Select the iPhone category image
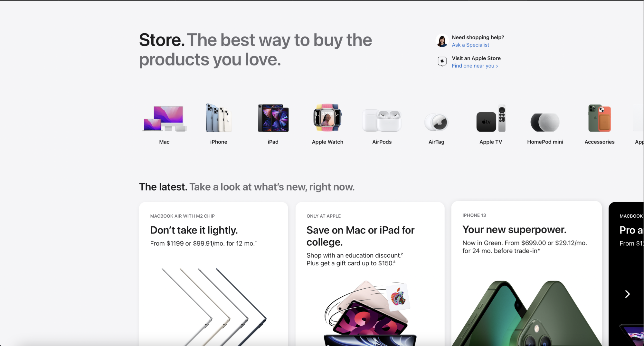 (219, 118)
